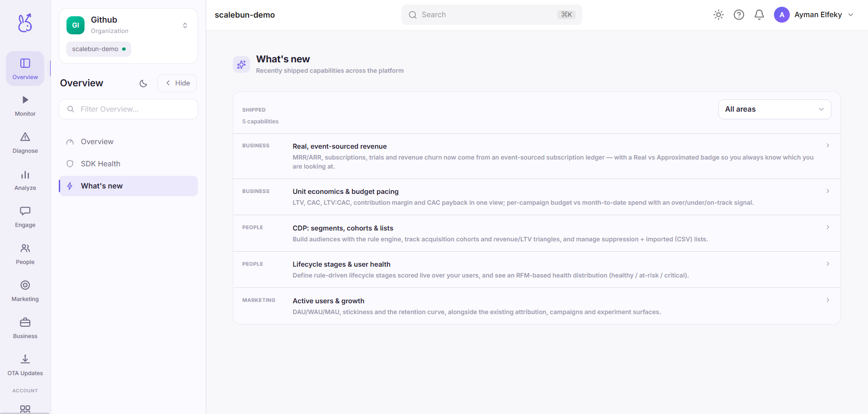This screenshot has width=868, height=414.
Task: Expand Active users & growth chevron
Action: point(828,300)
